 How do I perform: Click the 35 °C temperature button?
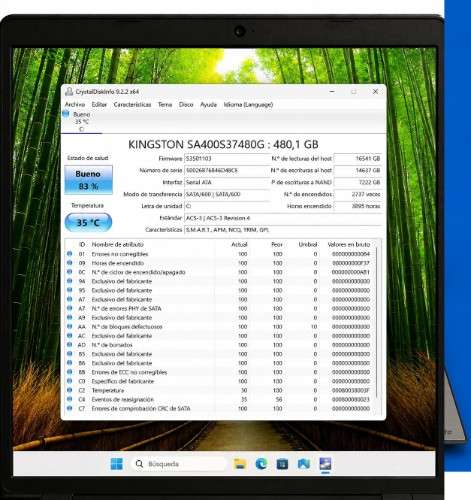pos(88,222)
